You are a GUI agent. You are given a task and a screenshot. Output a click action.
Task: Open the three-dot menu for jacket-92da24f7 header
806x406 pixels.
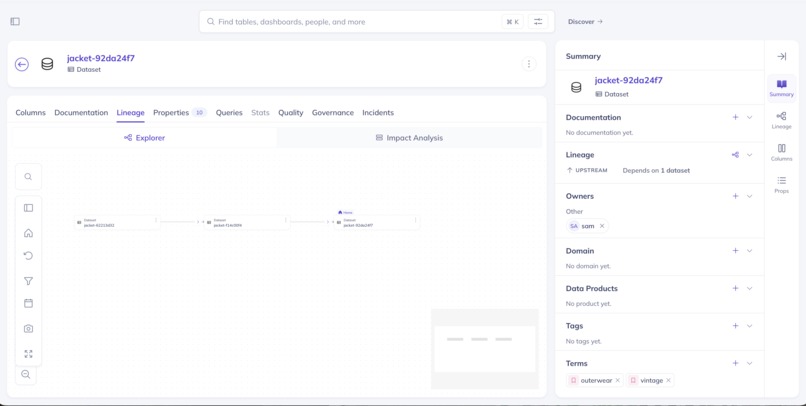pos(528,64)
